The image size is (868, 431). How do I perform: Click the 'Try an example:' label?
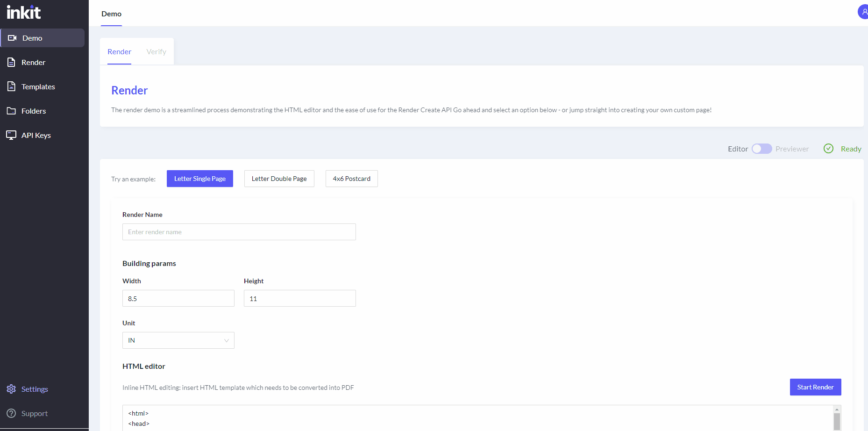click(x=133, y=179)
